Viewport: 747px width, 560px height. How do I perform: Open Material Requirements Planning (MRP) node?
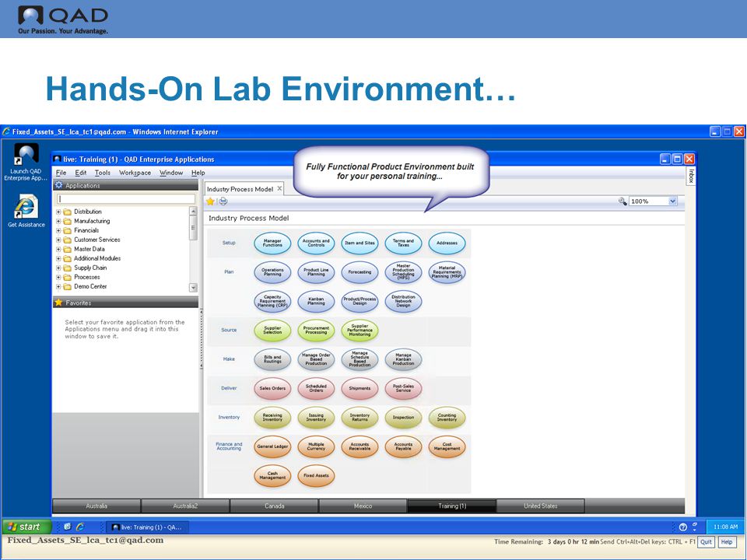(x=447, y=272)
